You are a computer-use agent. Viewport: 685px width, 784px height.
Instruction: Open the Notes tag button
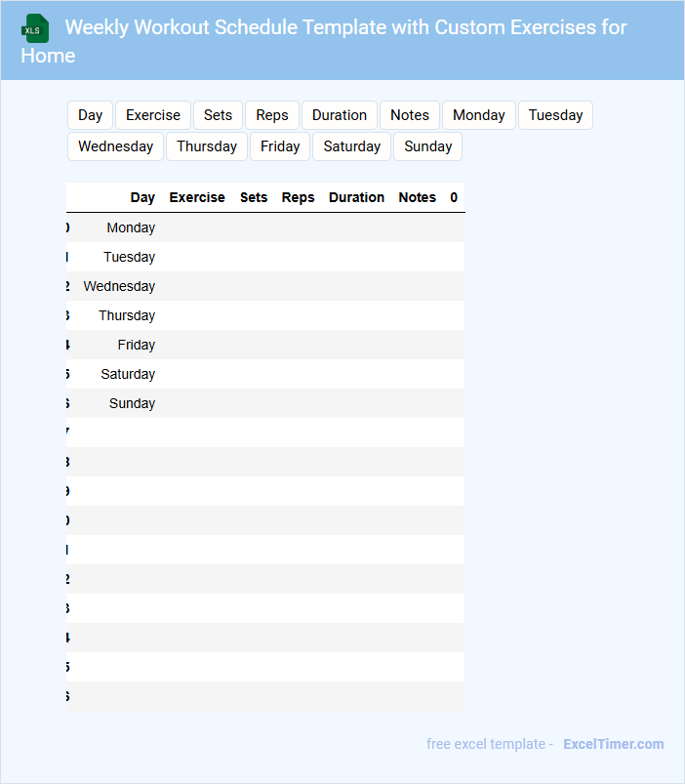click(x=410, y=115)
